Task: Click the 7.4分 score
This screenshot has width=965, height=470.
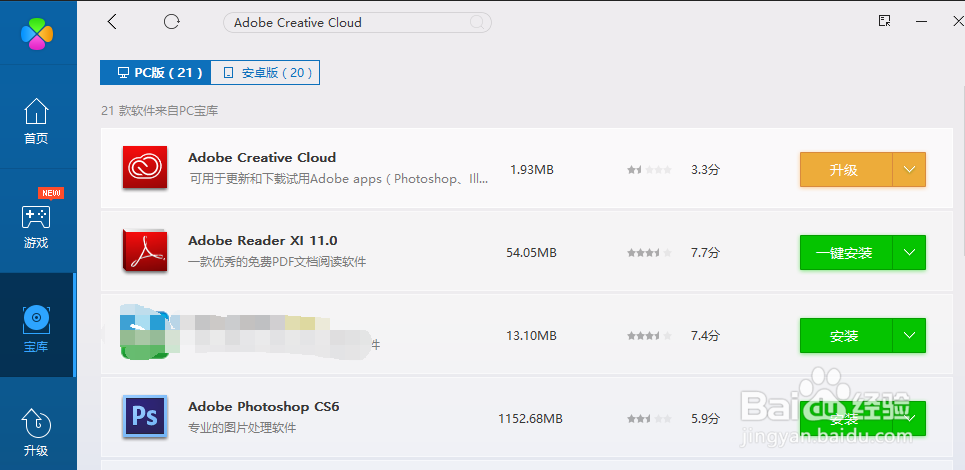Action: click(x=705, y=336)
